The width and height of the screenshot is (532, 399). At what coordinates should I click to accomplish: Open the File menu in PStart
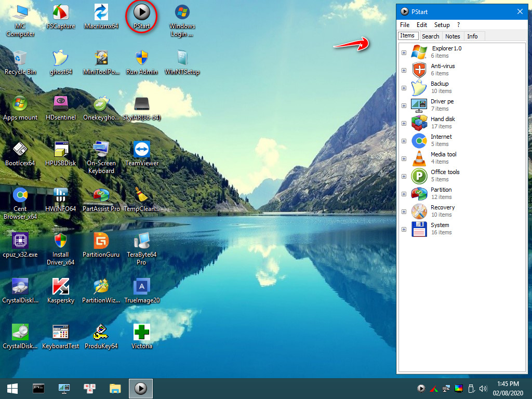pyautogui.click(x=404, y=25)
